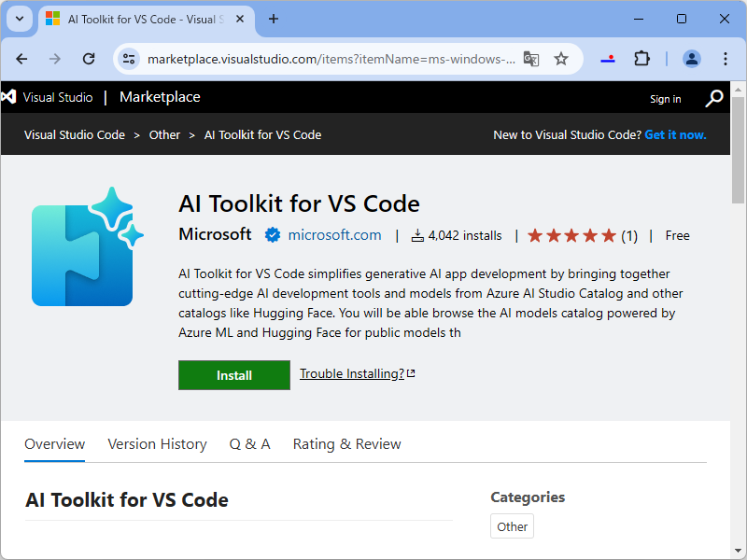The height and width of the screenshot is (560, 747).
Task: Switch to the Version History tab
Action: click(x=157, y=444)
